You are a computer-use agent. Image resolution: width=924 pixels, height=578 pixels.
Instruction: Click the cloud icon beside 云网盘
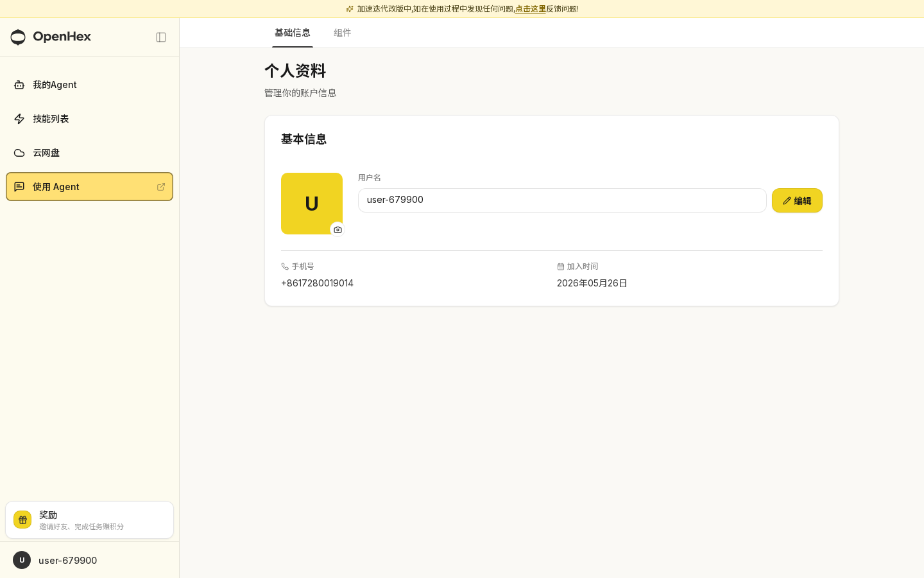[19, 153]
